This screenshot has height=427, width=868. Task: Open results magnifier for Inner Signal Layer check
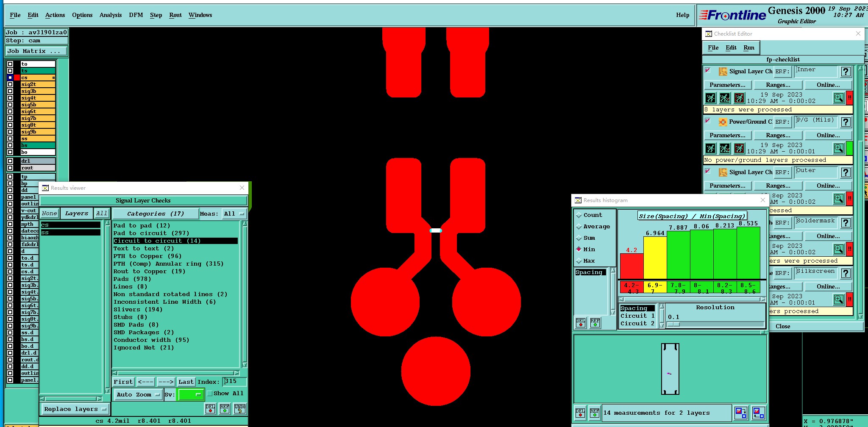839,98
